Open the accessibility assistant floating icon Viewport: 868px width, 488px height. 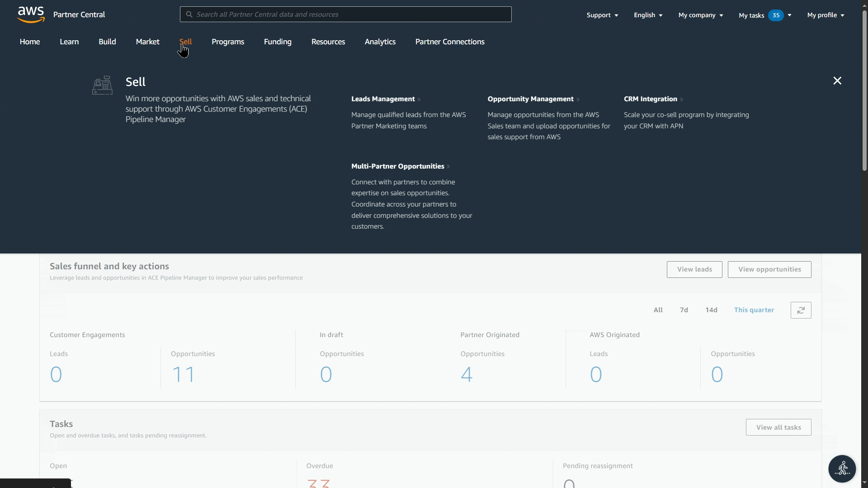[842, 469]
